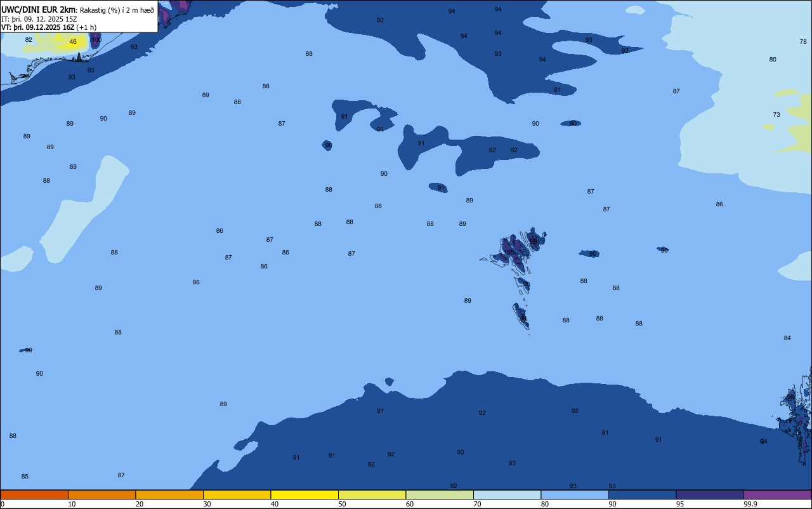The image size is (812, 509).
Task: Click the 90–95 dark blue legend swatch
Action: pyautogui.click(x=642, y=494)
